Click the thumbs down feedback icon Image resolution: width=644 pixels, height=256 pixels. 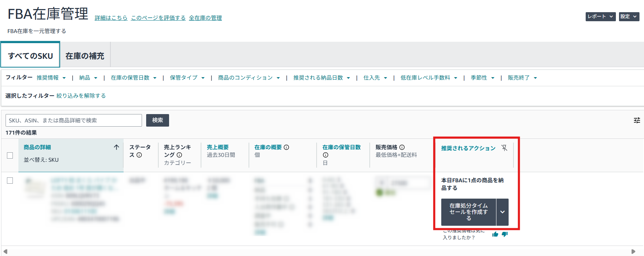tap(505, 234)
